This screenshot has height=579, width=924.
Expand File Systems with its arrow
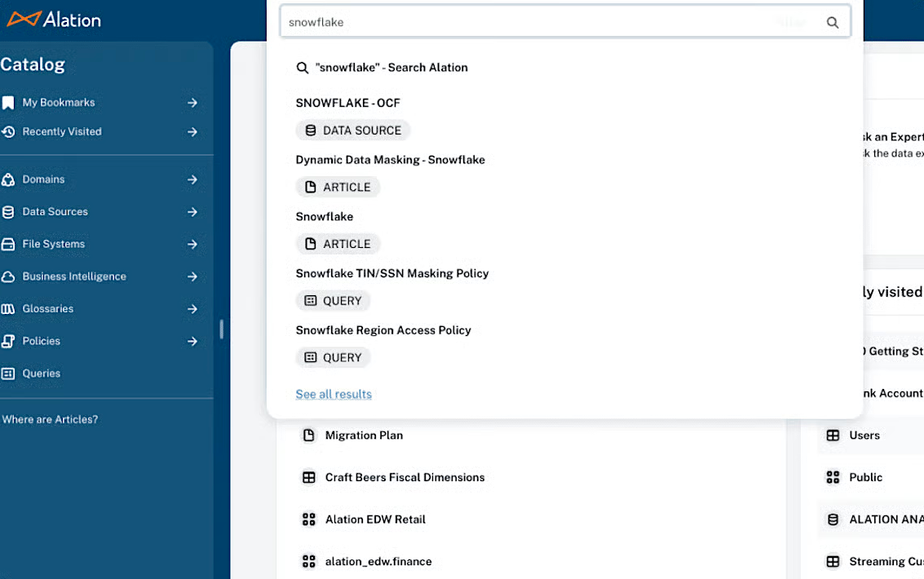tap(192, 245)
